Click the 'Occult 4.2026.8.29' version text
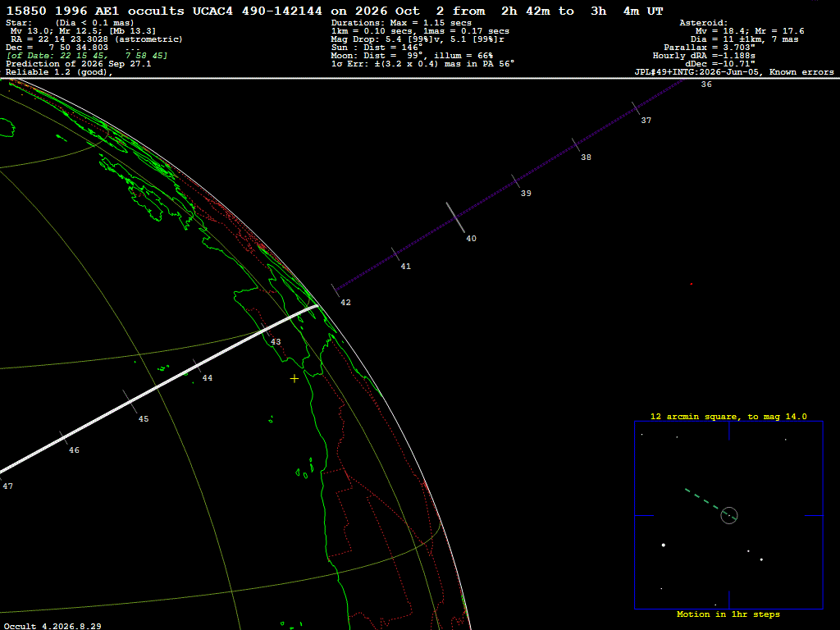 [x=52, y=626]
